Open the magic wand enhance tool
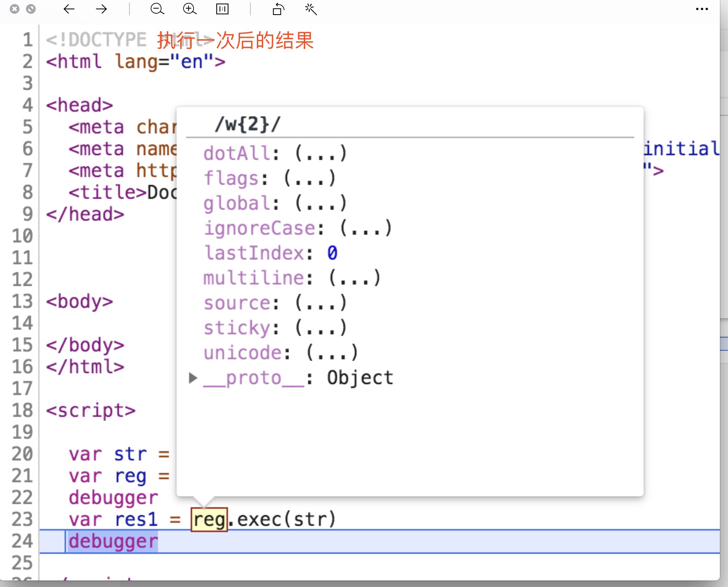 311,9
